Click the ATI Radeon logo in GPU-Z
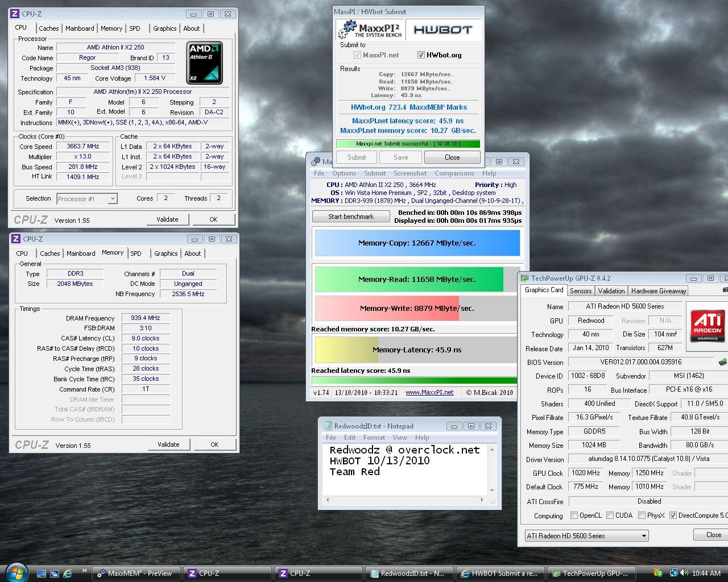The width and height of the screenshot is (728, 582). [707, 326]
